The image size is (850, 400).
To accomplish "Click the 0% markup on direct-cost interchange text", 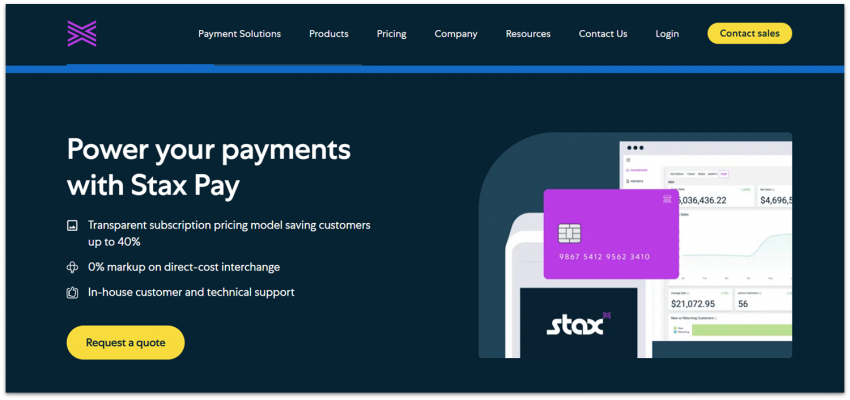I will pyautogui.click(x=184, y=267).
